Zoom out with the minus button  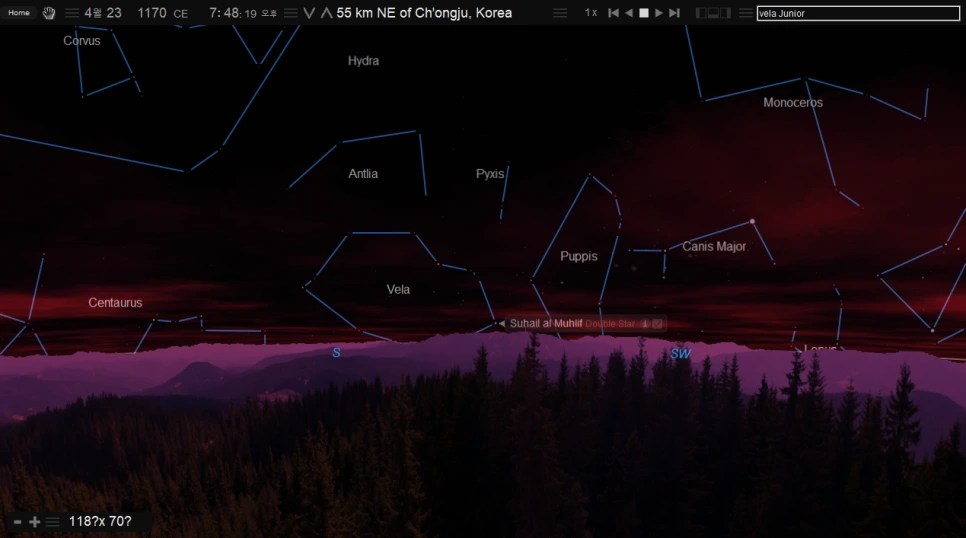click(17, 522)
